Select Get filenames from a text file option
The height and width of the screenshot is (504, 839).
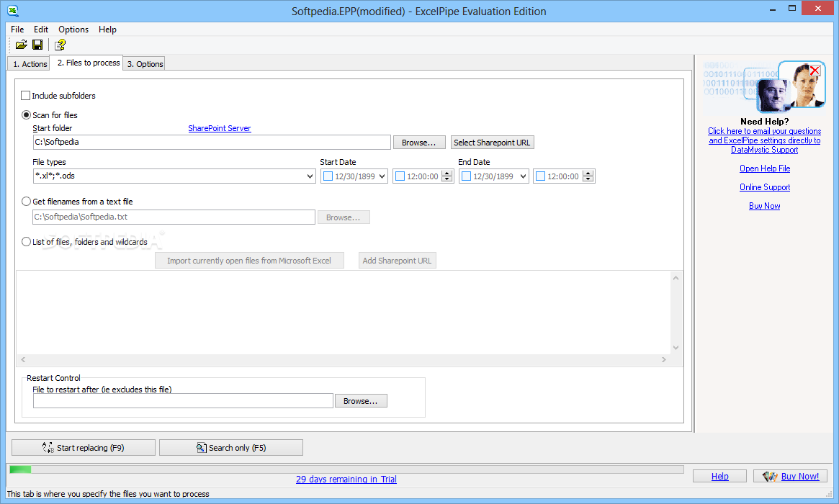26,202
